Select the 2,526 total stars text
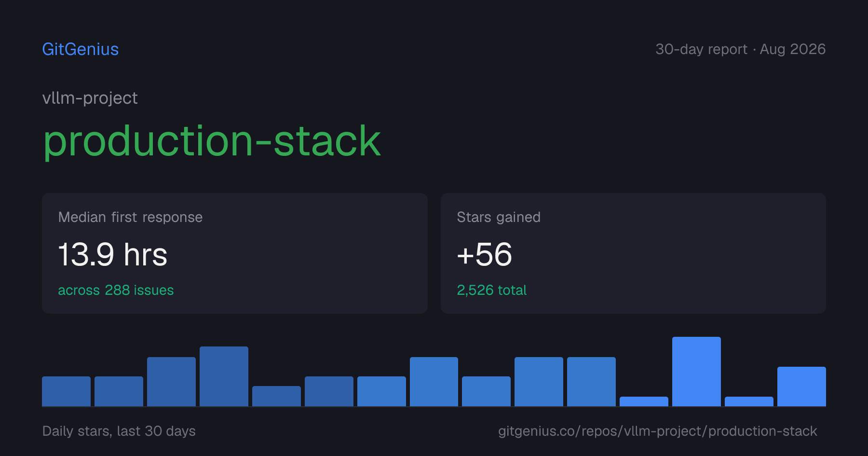This screenshot has height=456, width=868. pyautogui.click(x=491, y=290)
